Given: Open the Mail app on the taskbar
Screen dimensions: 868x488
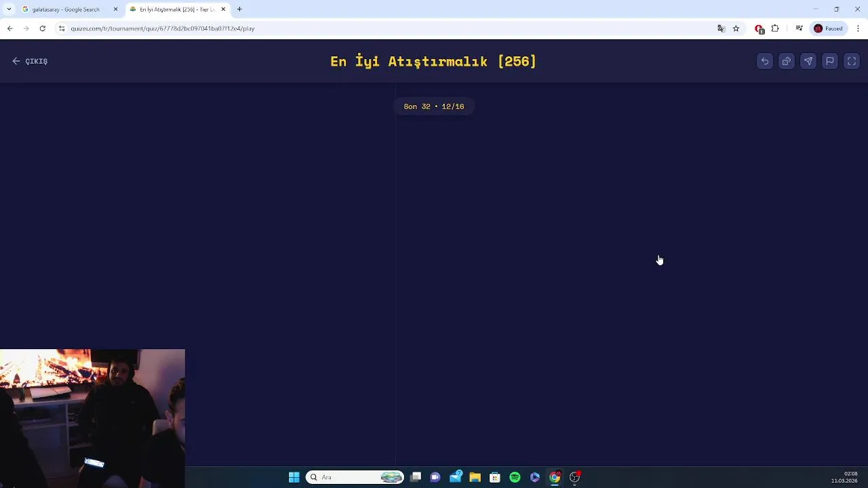Looking at the screenshot, I should click(x=456, y=477).
